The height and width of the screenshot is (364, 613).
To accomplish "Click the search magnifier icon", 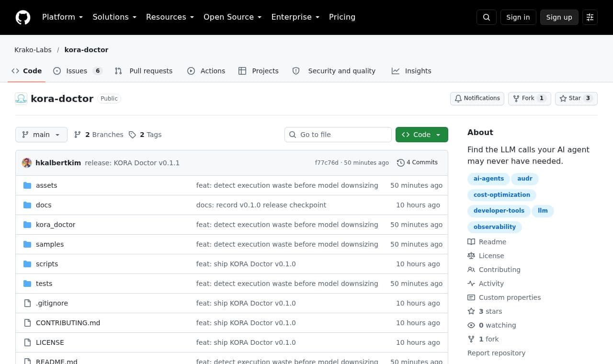I will point(487,17).
